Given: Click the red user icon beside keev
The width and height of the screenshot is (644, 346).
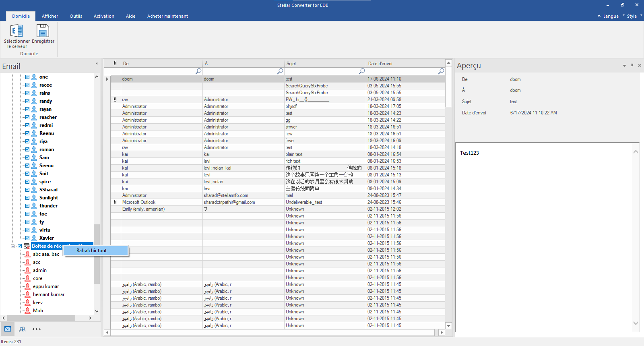Looking at the screenshot, I should tap(27, 302).
